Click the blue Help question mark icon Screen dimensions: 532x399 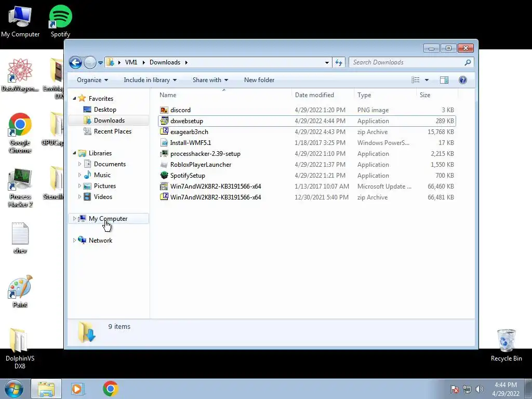point(463,80)
